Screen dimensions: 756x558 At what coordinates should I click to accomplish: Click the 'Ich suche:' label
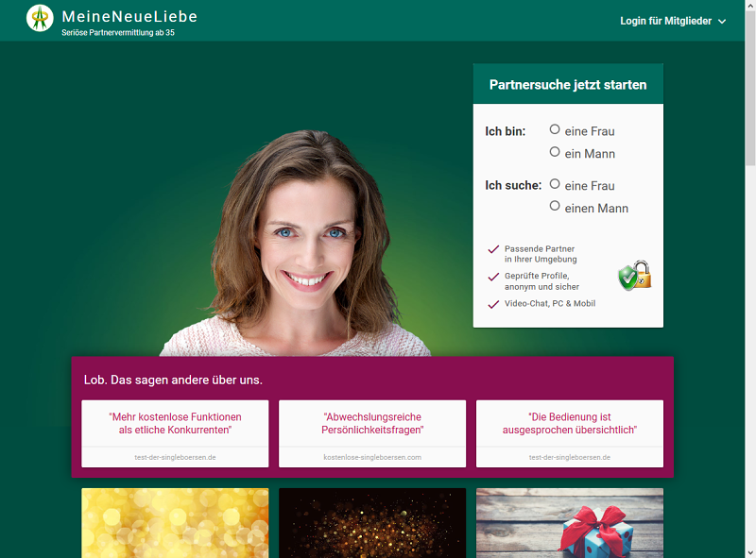click(513, 185)
